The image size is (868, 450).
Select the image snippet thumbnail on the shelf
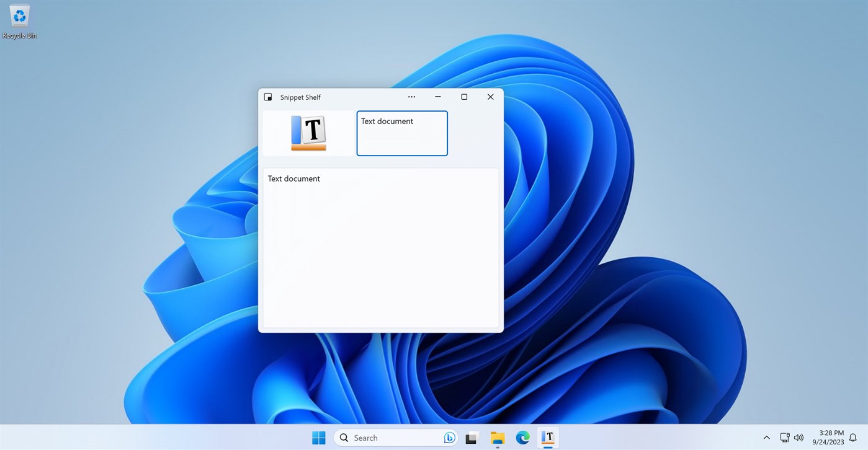point(307,133)
